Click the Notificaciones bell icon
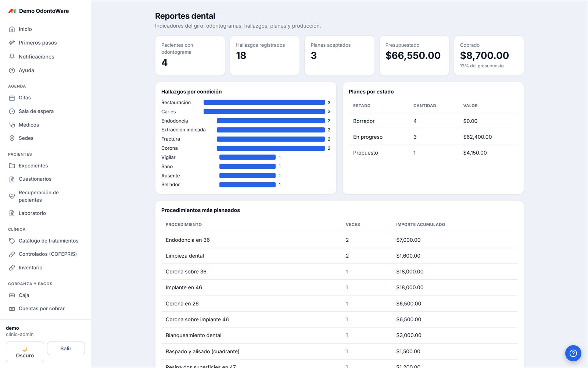 tap(12, 57)
